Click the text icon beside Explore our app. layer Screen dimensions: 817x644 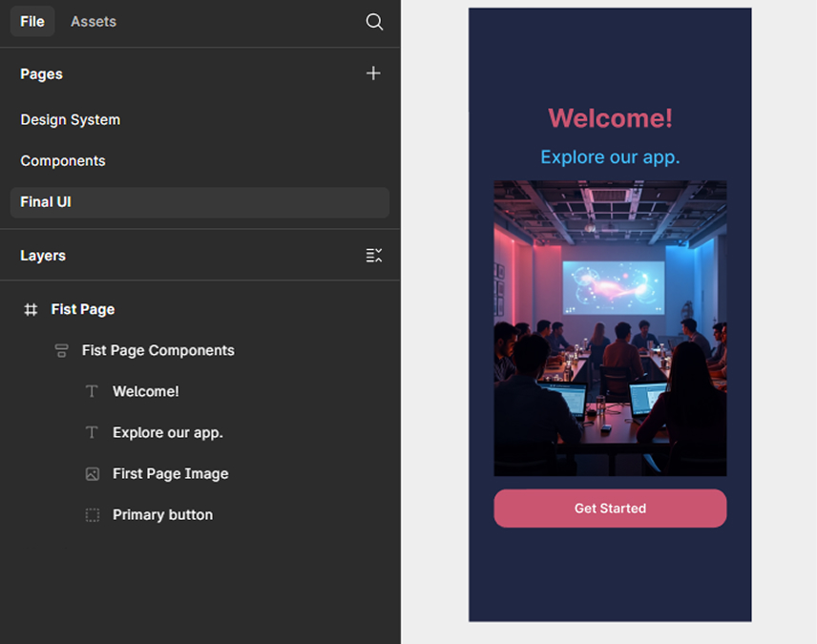[92, 432]
